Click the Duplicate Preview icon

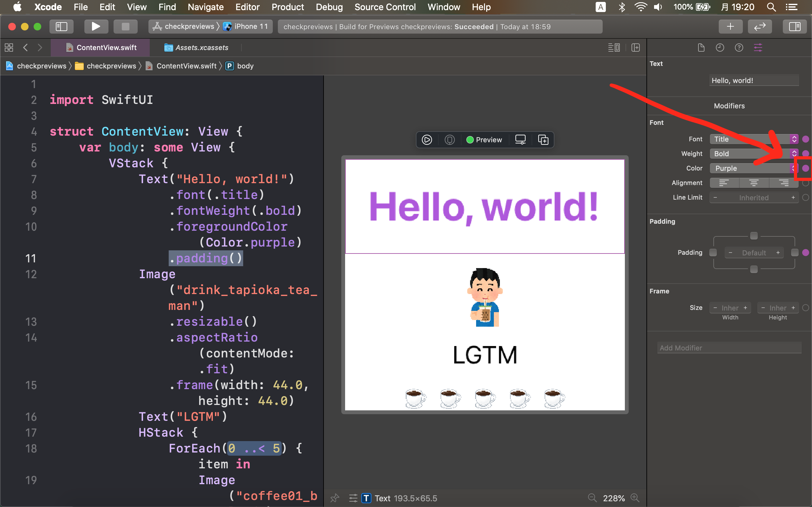point(543,140)
